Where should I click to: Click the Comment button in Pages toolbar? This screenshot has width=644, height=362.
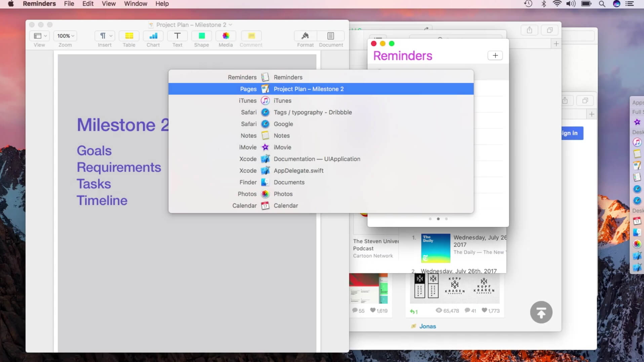[251, 36]
